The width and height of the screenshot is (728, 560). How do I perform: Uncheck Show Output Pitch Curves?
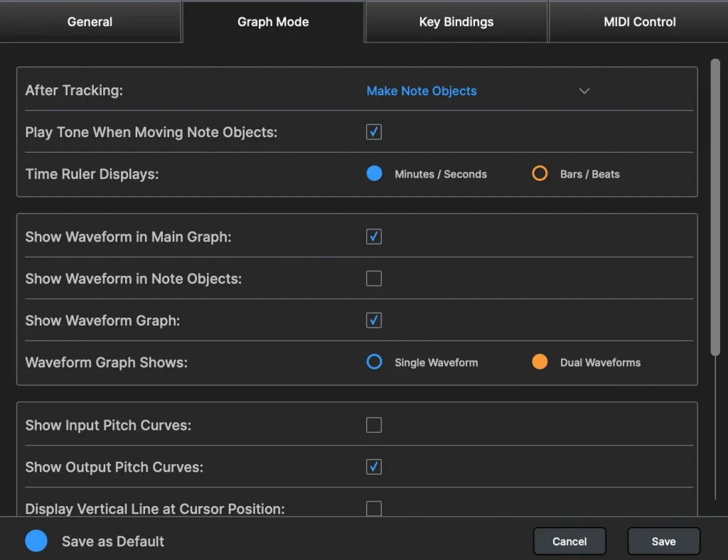click(374, 467)
